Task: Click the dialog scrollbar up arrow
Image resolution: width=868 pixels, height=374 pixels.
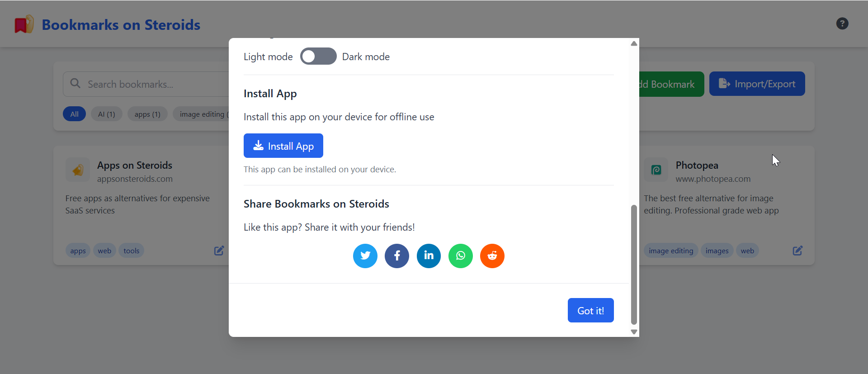Action: pos(634,43)
